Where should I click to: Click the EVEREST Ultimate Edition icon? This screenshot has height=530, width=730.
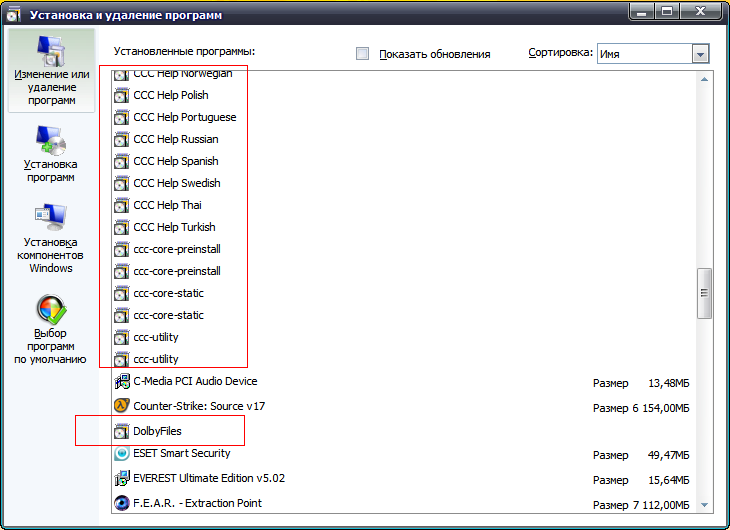point(122,478)
